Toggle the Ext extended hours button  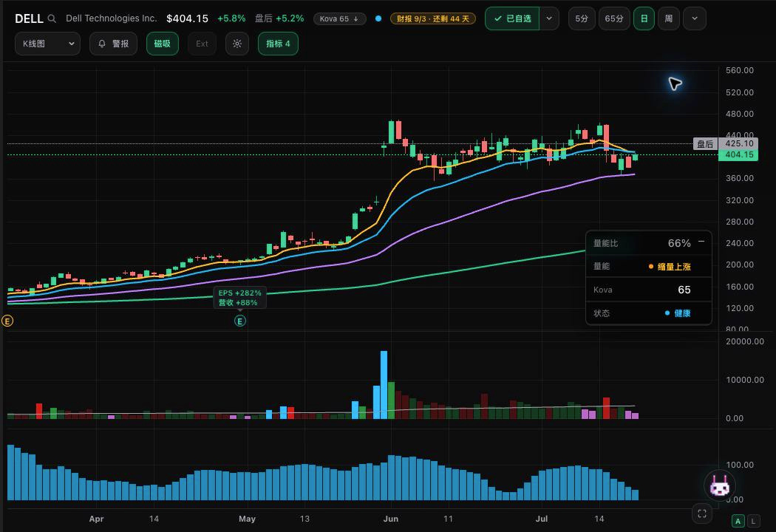[202, 44]
